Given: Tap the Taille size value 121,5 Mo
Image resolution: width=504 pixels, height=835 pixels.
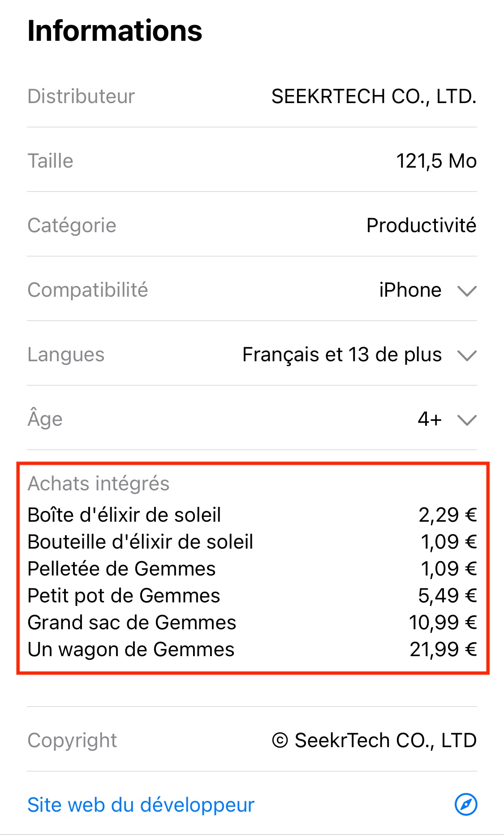Looking at the screenshot, I should click(436, 161).
